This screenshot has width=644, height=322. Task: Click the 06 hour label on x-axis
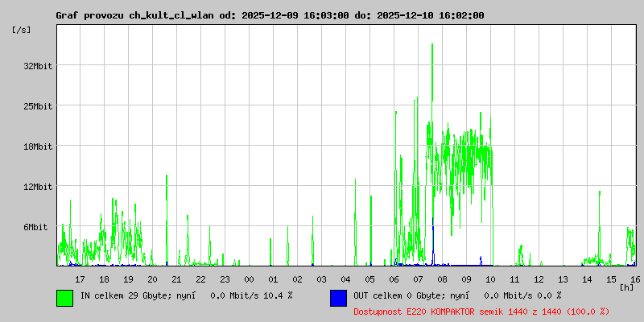[394, 279]
